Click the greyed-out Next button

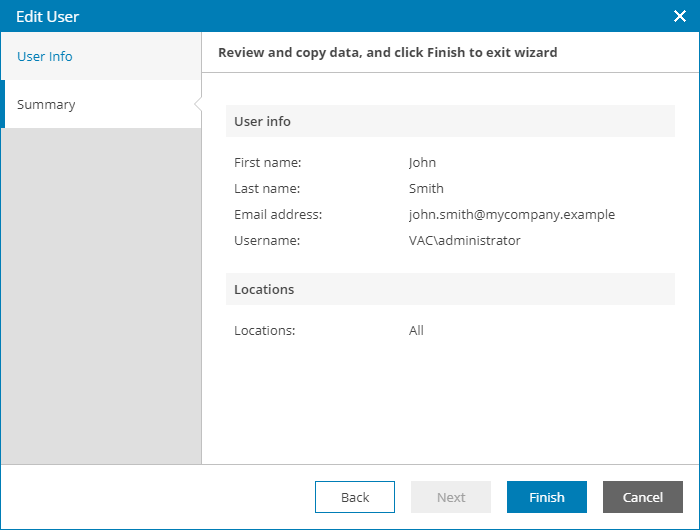click(x=451, y=497)
